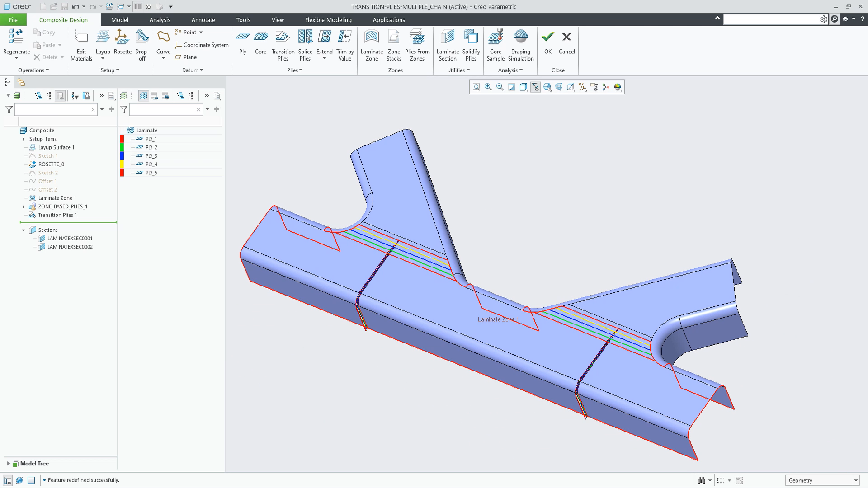Click the blue swatch beside PLY_3
Viewport: 868px width, 488px height.
pyautogui.click(x=122, y=156)
